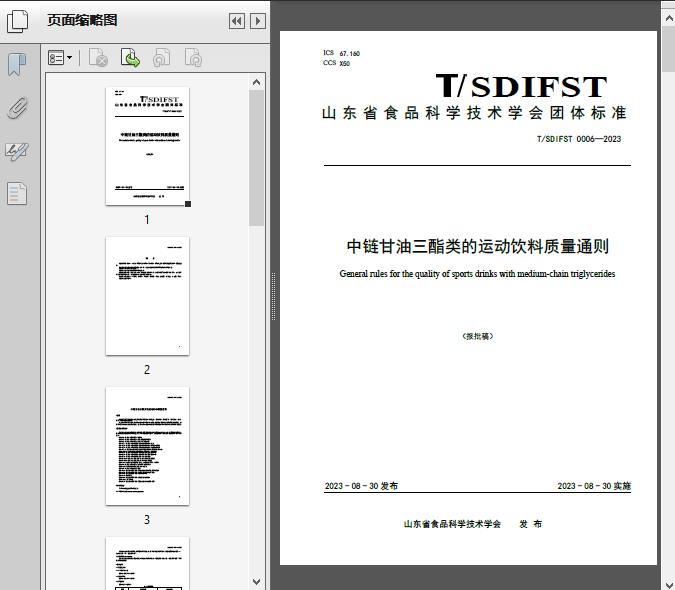
Task: Open the thumbnail options dropdown menu
Action: click(x=60, y=58)
